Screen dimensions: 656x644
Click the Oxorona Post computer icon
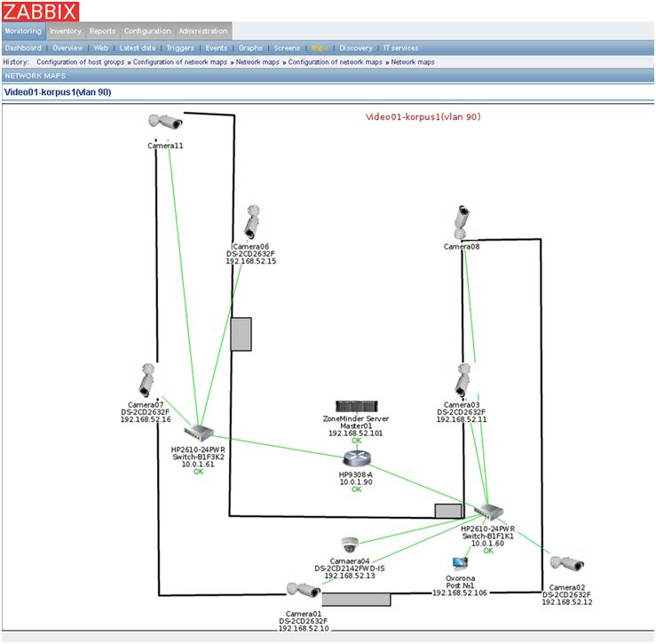(x=460, y=563)
